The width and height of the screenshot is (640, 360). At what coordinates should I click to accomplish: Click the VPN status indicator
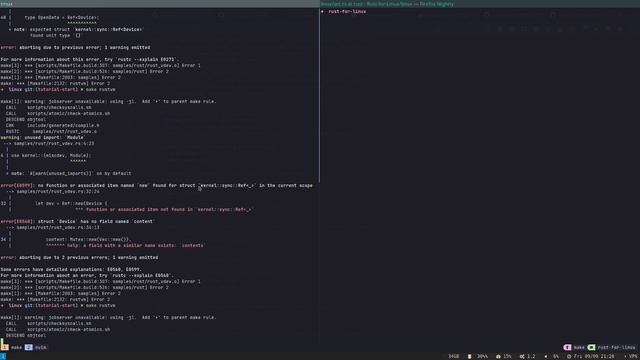631,356
